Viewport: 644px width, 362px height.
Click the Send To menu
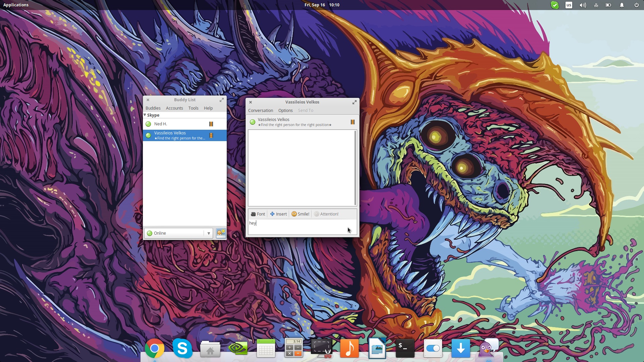pos(306,111)
